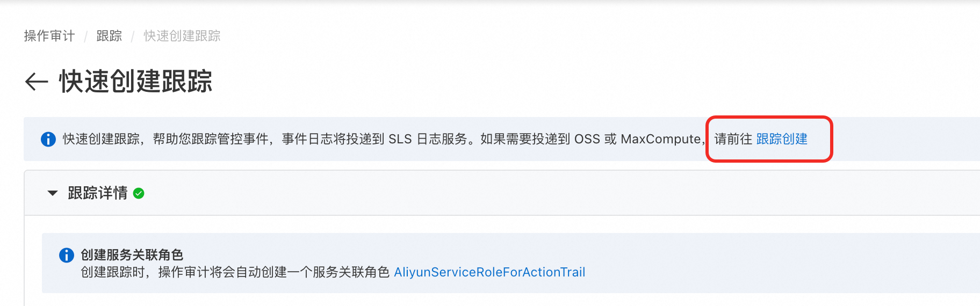
Task: Click the slash separator after 跟踪 breadcrumb
Action: click(133, 37)
